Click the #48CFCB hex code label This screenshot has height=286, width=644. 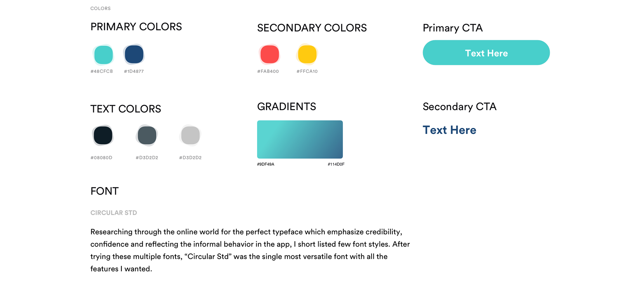click(102, 71)
